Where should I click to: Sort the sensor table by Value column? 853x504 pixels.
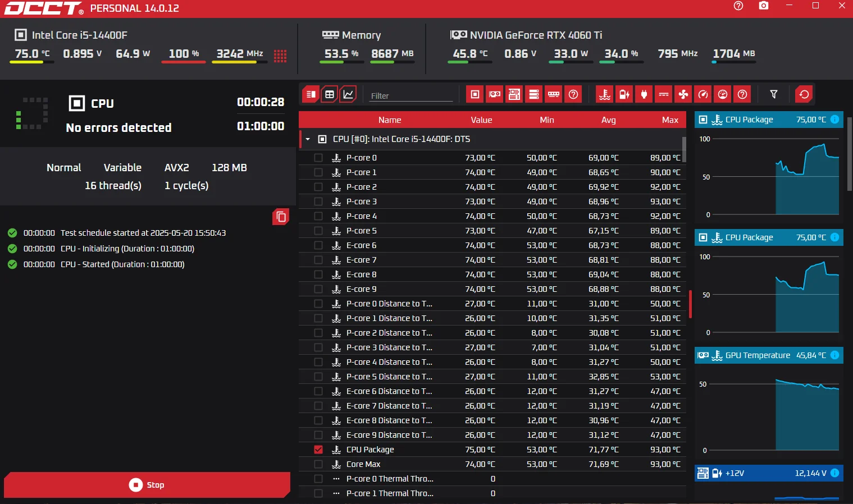pos(481,120)
